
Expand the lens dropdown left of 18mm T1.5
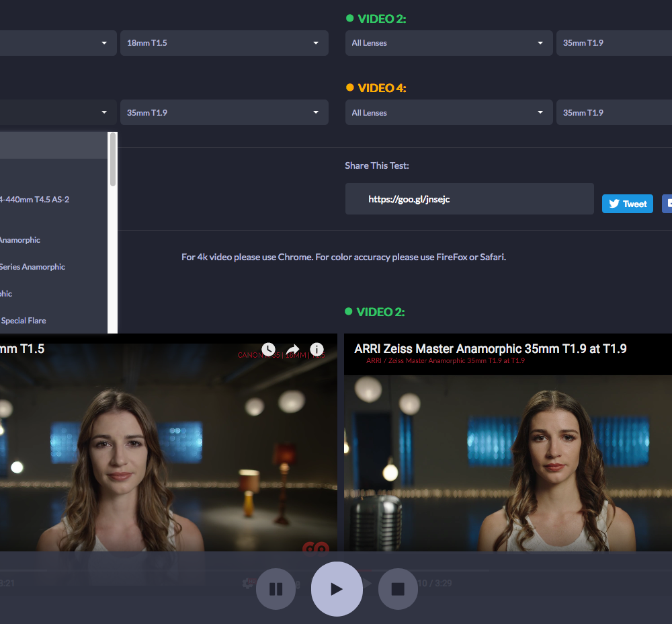coord(58,43)
